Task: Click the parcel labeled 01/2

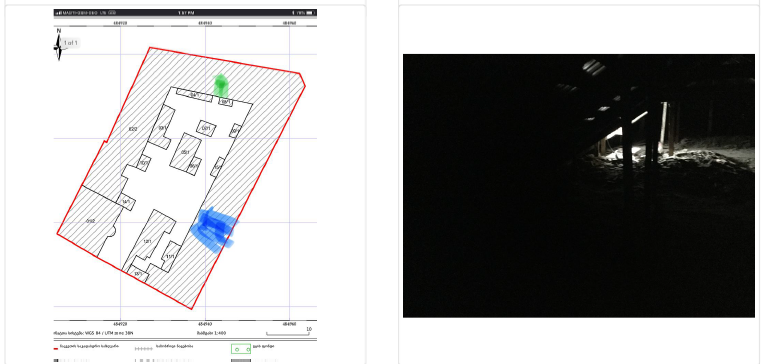Action: pyautogui.click(x=91, y=221)
